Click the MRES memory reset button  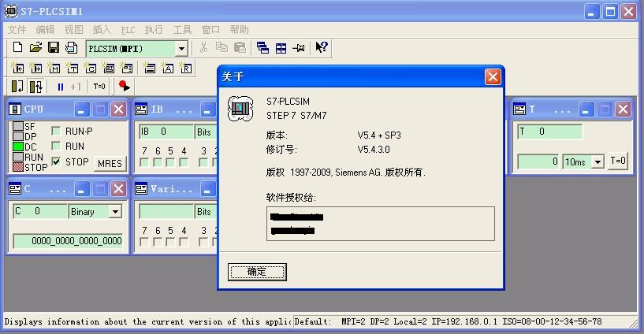coord(110,164)
